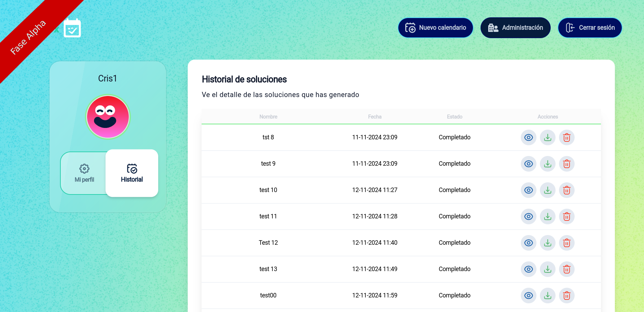Open the Administración page
The width and height of the screenshot is (644, 312).
515,28
